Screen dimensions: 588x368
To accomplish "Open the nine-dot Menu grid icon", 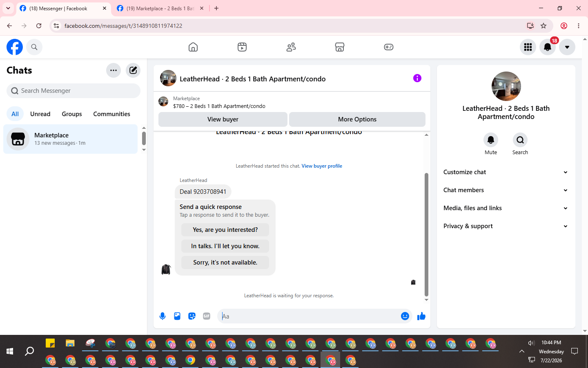I will [528, 47].
